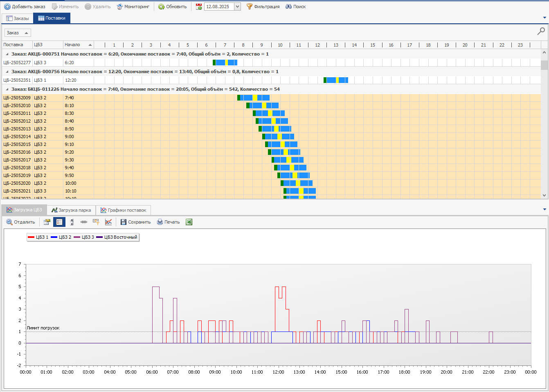Viewport: 549px width, 392px height.
Task: Click the vertical axis scale stepper icon
Action: coord(72,222)
